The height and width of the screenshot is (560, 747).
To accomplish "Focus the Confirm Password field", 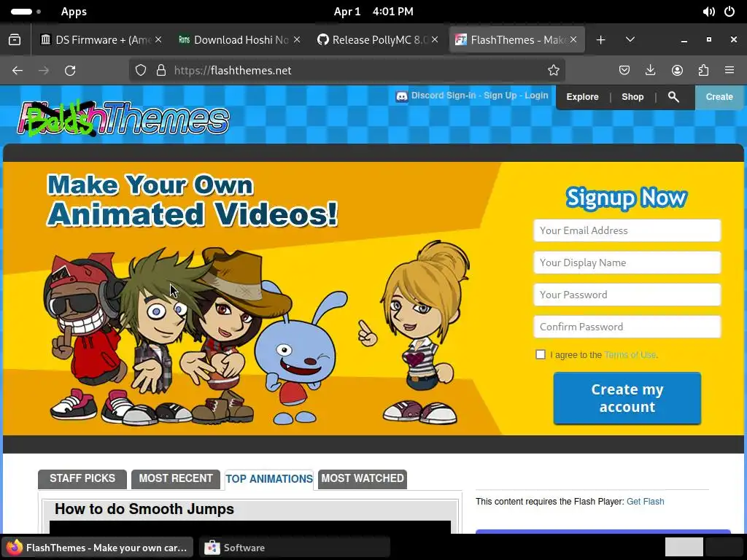I will coord(627,327).
